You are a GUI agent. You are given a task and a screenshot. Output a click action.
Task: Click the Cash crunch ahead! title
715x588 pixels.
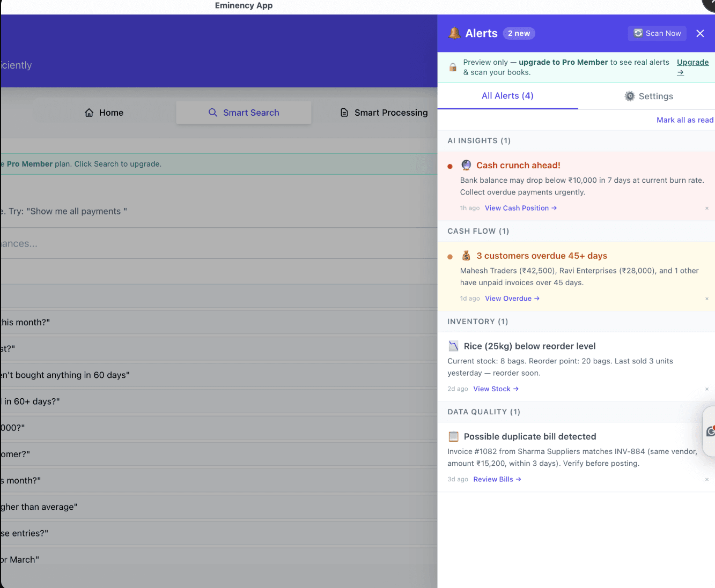click(x=518, y=165)
